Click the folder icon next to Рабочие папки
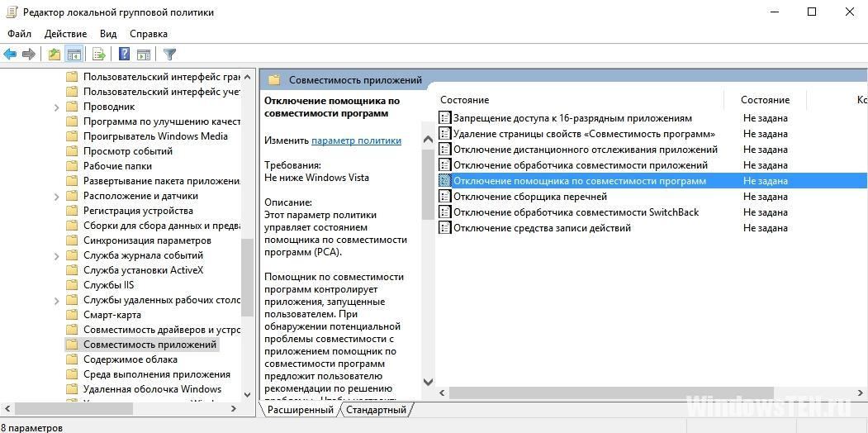 (71, 166)
